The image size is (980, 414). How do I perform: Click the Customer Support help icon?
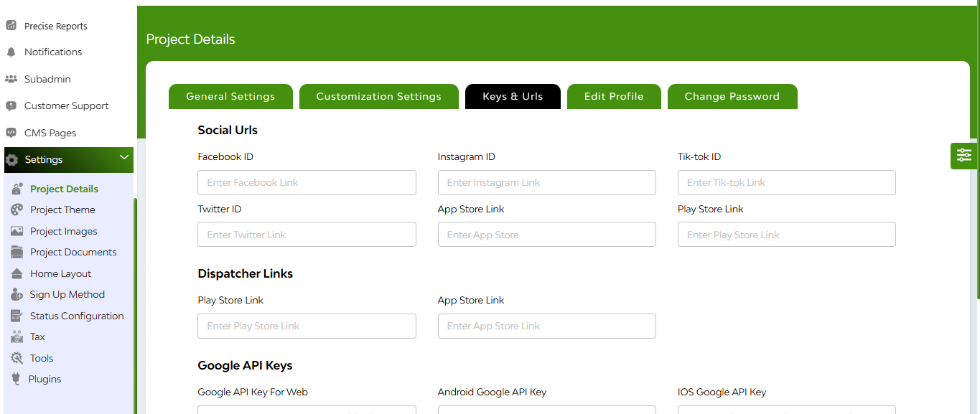11,105
